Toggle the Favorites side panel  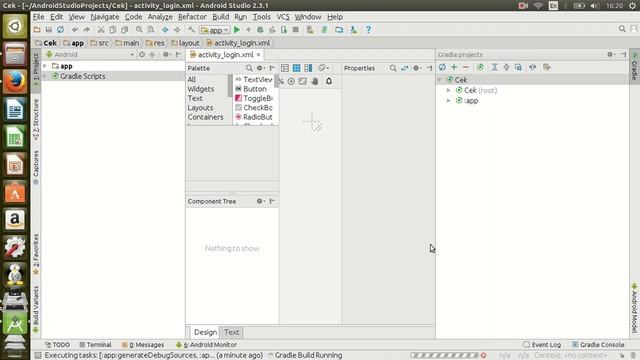click(36, 254)
